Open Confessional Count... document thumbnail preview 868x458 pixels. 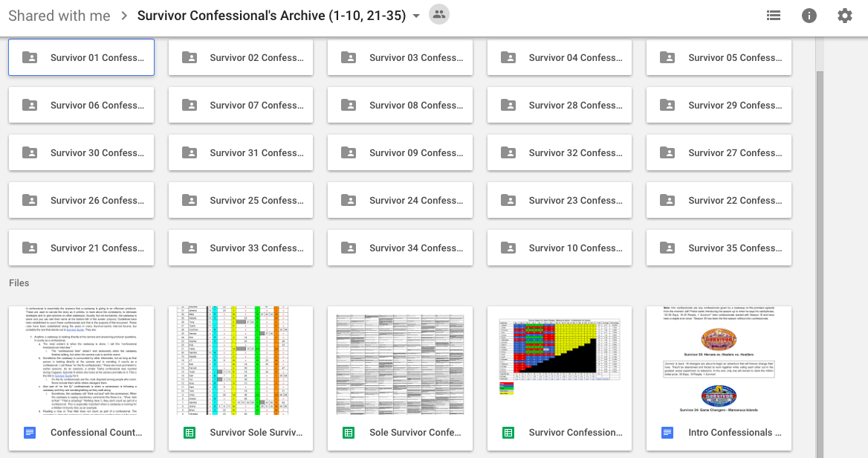82,361
